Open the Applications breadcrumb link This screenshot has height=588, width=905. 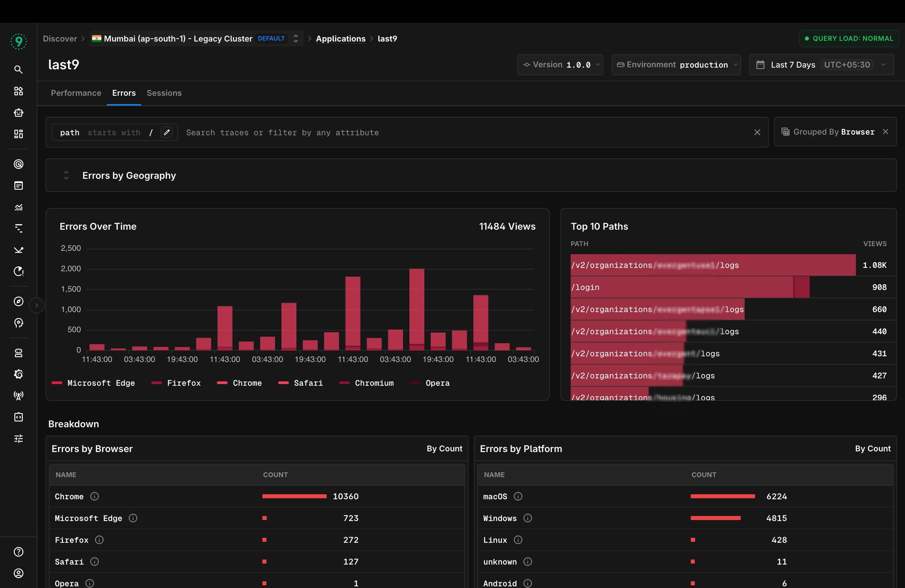coord(340,39)
